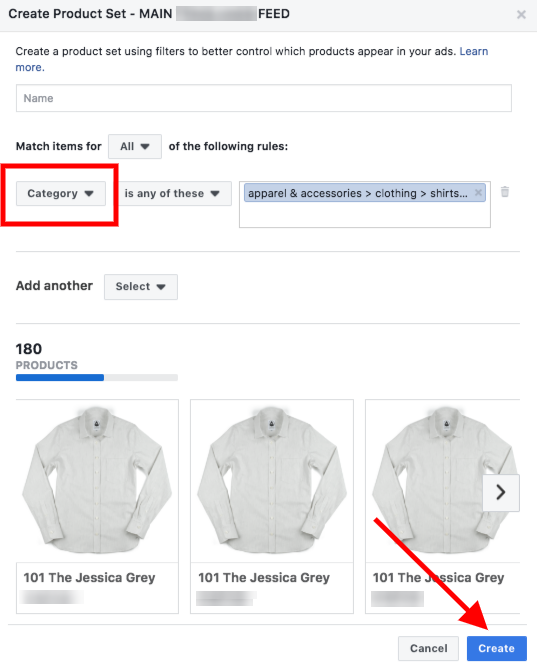Close the Create Product Set dialog
Viewport: 537px width, 665px height.
521,15
